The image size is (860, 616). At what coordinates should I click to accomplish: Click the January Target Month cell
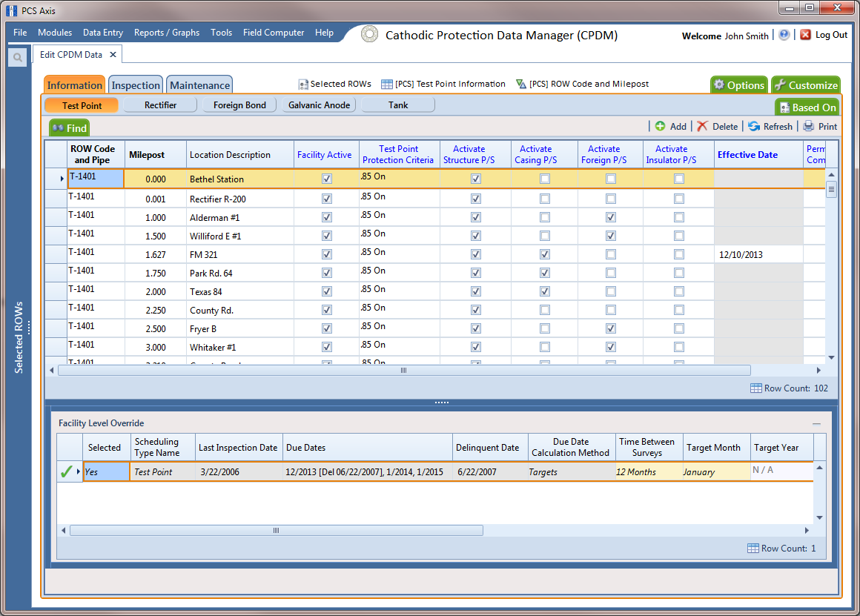click(716, 471)
